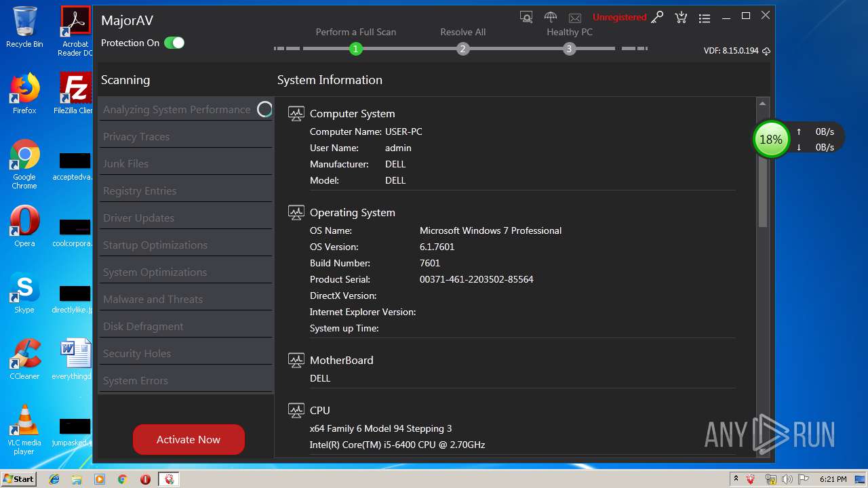Screen dimensions: 868x488
Task: Click the red Unregistered label
Action: tap(619, 18)
